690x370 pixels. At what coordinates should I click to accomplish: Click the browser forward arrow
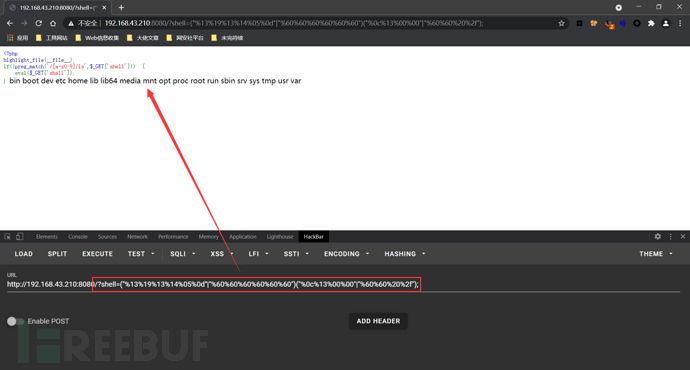[24, 23]
